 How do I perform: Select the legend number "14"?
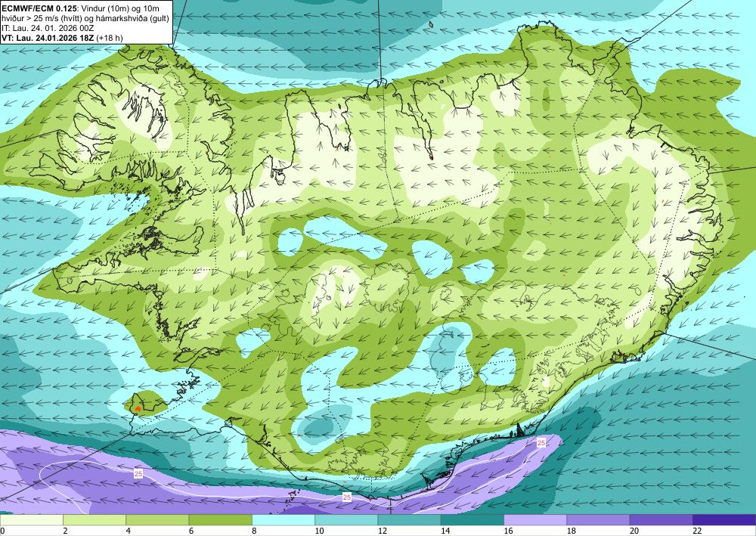point(445,531)
